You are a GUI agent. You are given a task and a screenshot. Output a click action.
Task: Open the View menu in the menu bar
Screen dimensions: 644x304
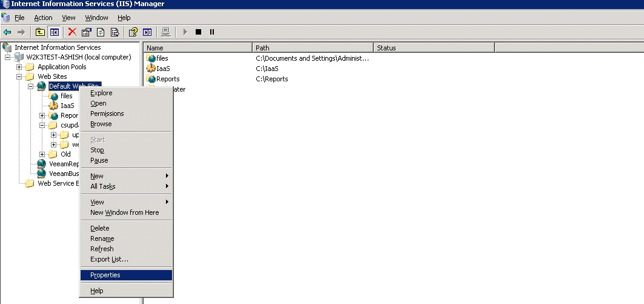[x=68, y=18]
